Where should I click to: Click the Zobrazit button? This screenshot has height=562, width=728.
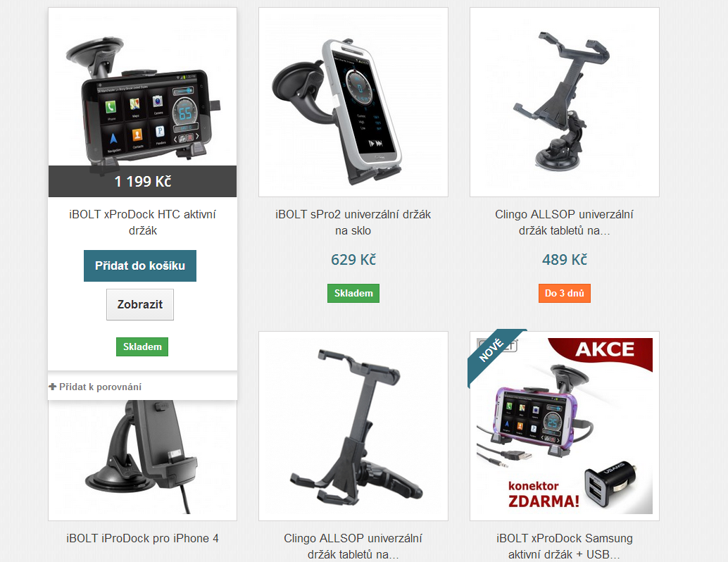tap(139, 304)
